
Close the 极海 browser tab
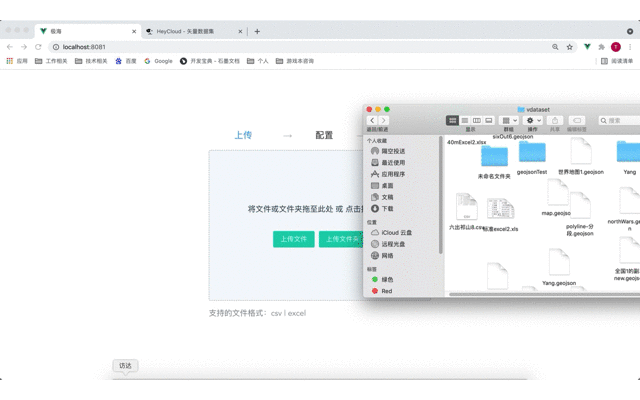(x=134, y=31)
